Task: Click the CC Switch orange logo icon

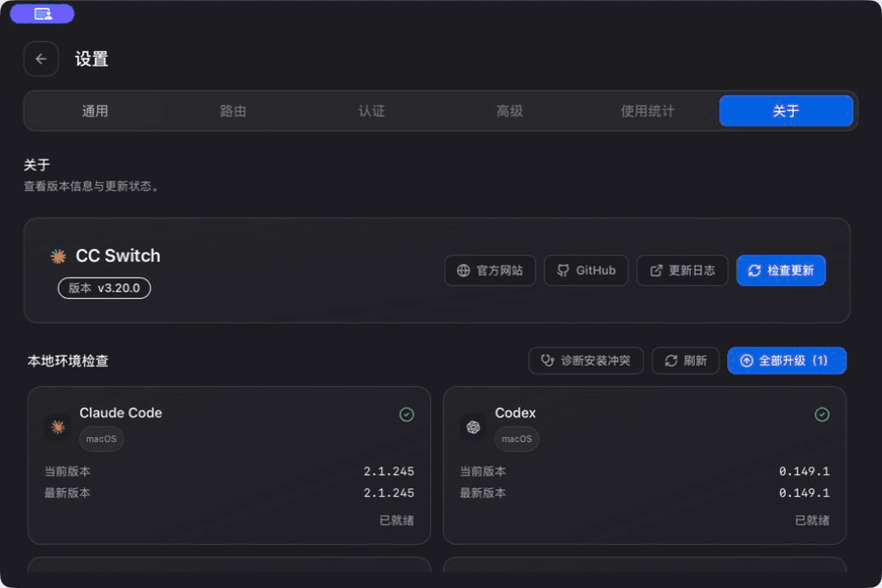Action: click(58, 256)
